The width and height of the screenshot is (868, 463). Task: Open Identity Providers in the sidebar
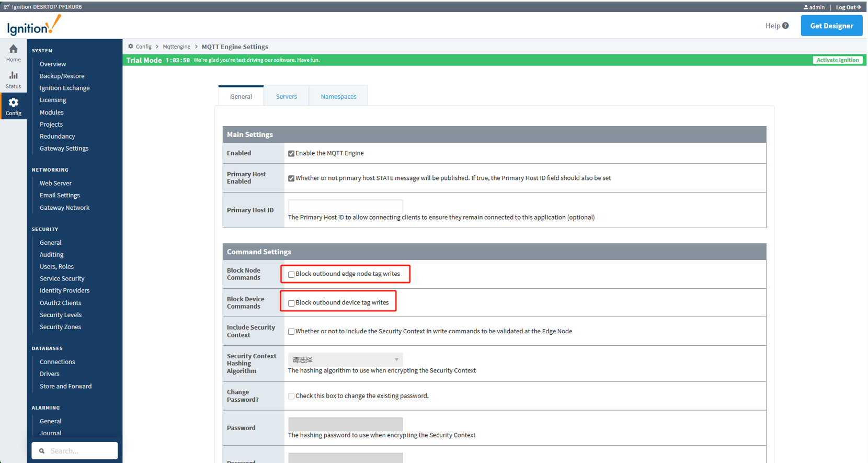64,291
